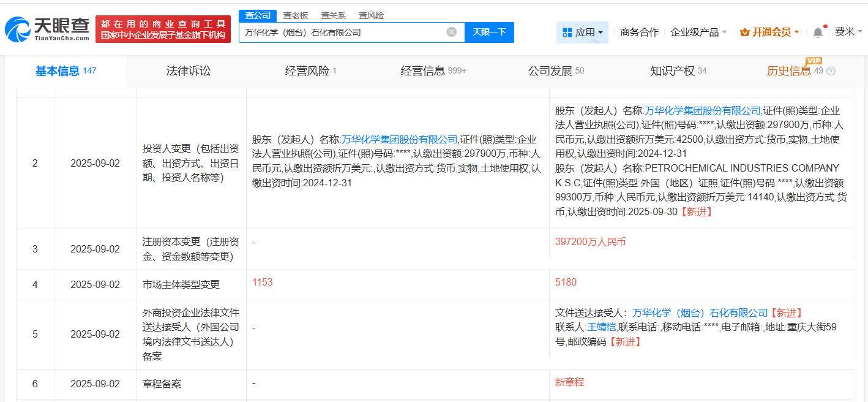Open notifications via the bell icon
The height and width of the screenshot is (402, 868).
[x=817, y=31]
